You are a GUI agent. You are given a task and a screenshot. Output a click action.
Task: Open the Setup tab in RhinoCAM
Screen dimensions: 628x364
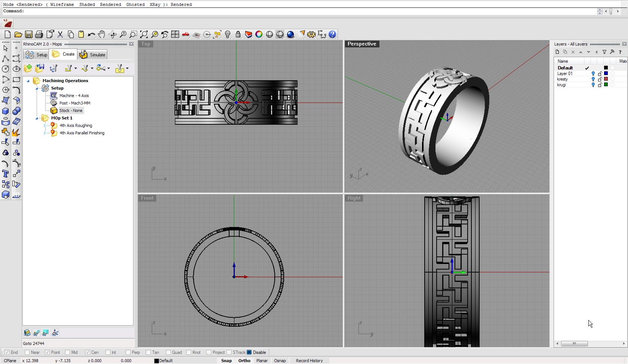coord(37,55)
